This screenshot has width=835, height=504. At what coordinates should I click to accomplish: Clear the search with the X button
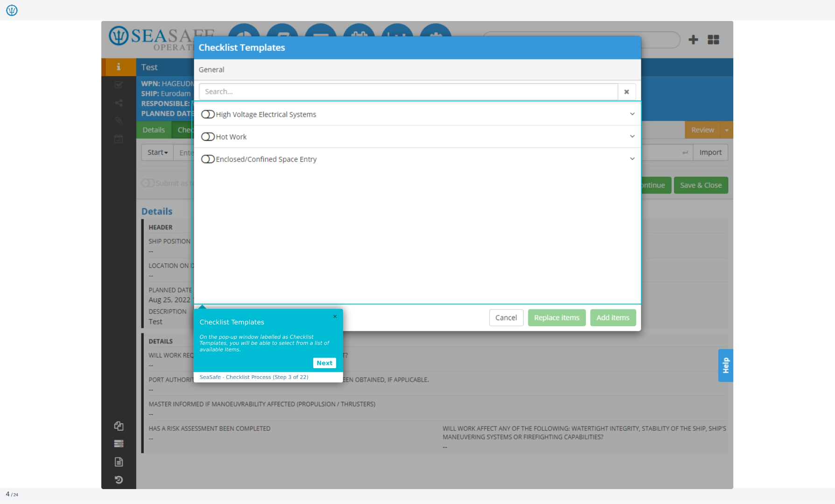[627, 91]
